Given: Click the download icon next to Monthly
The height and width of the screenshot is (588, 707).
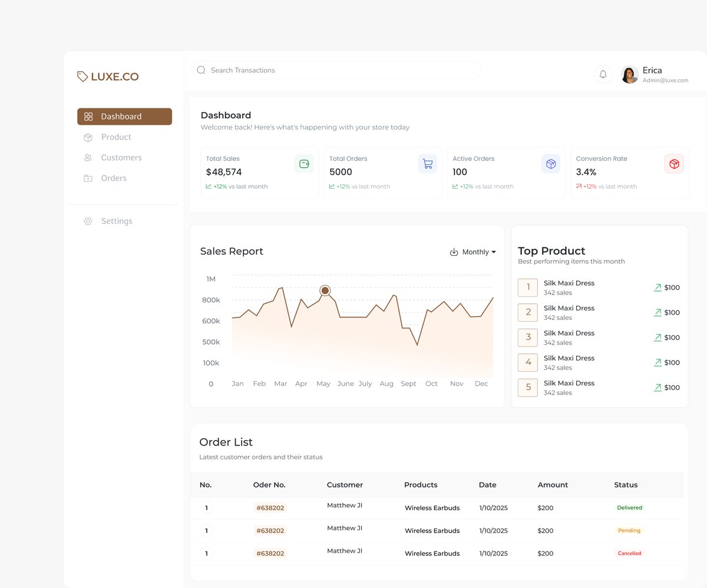Looking at the screenshot, I should 454,252.
